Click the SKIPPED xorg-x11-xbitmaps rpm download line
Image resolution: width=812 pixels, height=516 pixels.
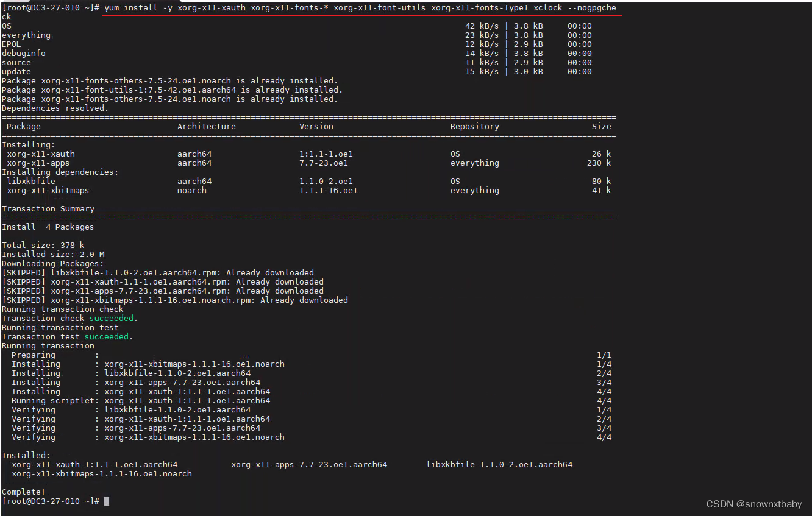coord(175,300)
